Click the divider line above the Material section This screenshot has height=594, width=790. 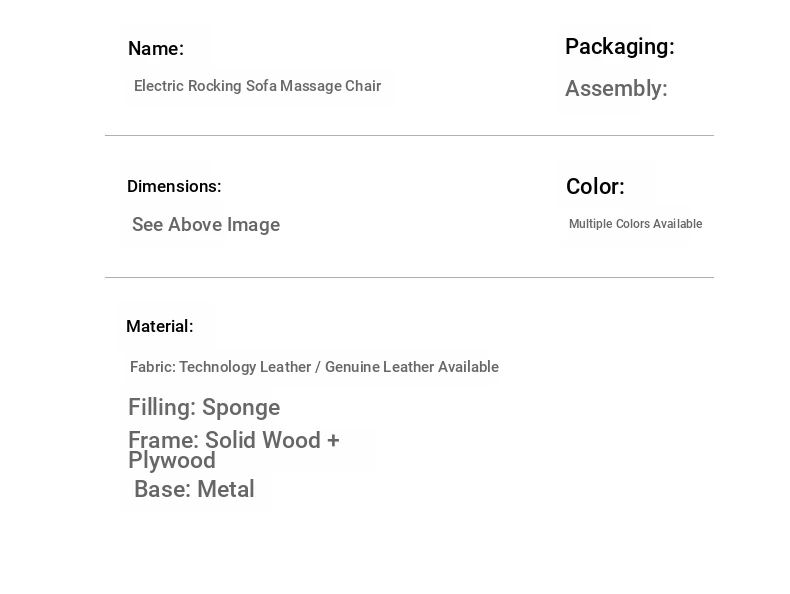coord(409,277)
